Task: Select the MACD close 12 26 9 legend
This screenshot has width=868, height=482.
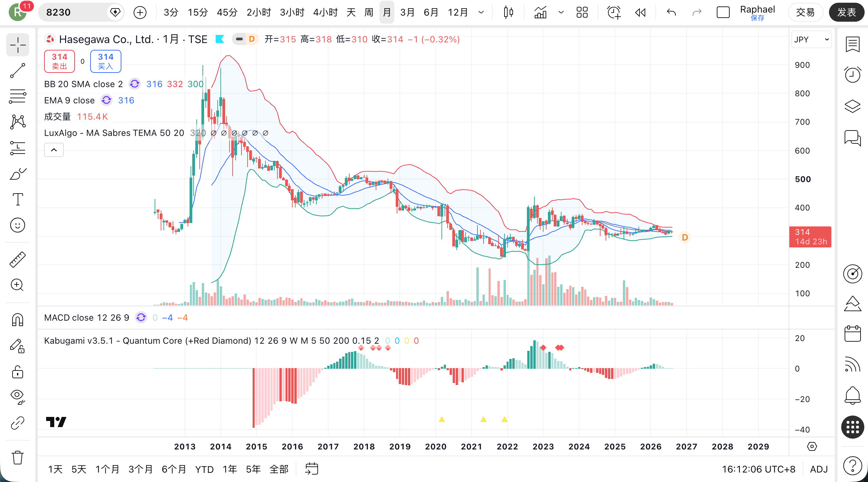Action: coord(86,318)
